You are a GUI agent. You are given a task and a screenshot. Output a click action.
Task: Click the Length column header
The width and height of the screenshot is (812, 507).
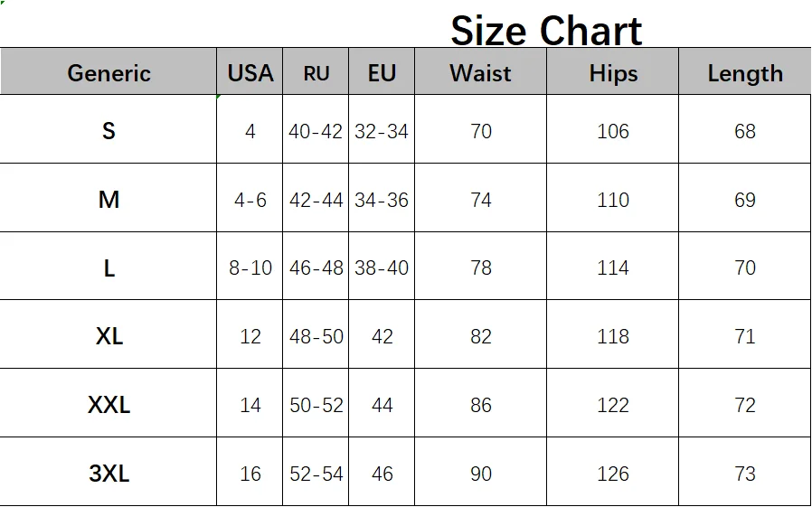click(745, 71)
